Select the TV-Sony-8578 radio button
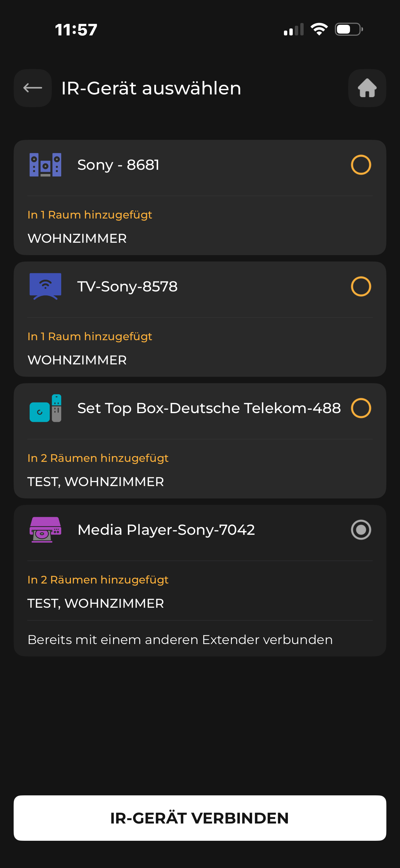The width and height of the screenshot is (400, 868). (361, 286)
